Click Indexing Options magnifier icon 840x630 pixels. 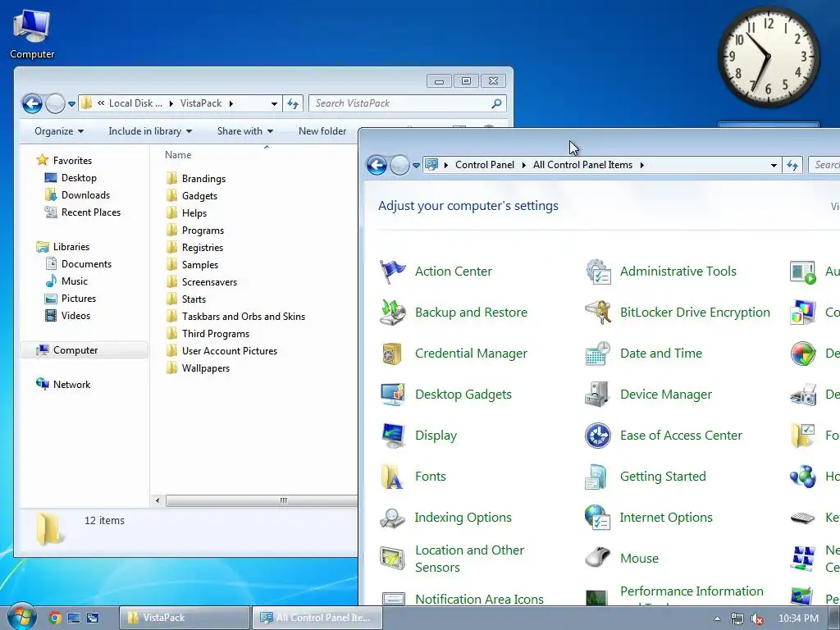(393, 518)
